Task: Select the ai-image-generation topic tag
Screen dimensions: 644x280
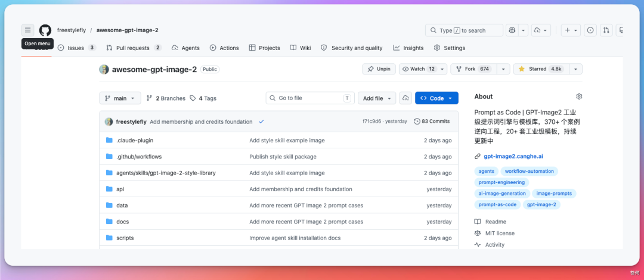Action: [502, 194]
